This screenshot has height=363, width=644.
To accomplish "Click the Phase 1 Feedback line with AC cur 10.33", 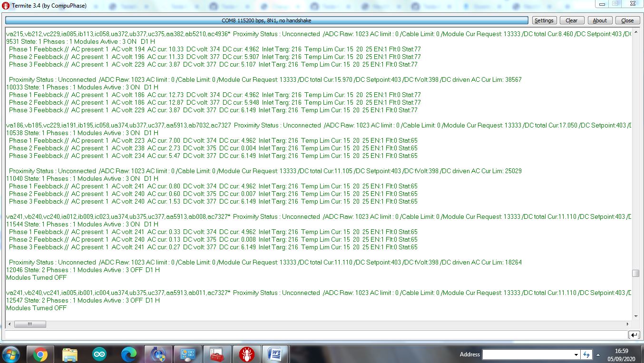I will click(x=215, y=49).
